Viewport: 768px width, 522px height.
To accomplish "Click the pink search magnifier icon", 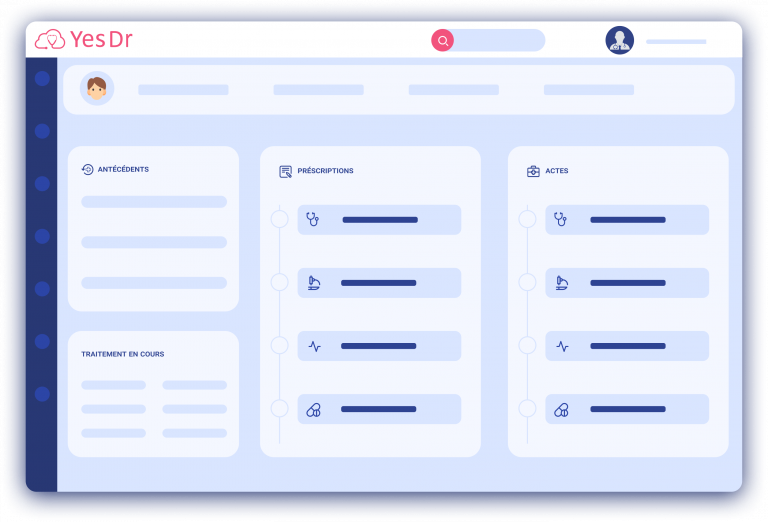I will point(442,40).
